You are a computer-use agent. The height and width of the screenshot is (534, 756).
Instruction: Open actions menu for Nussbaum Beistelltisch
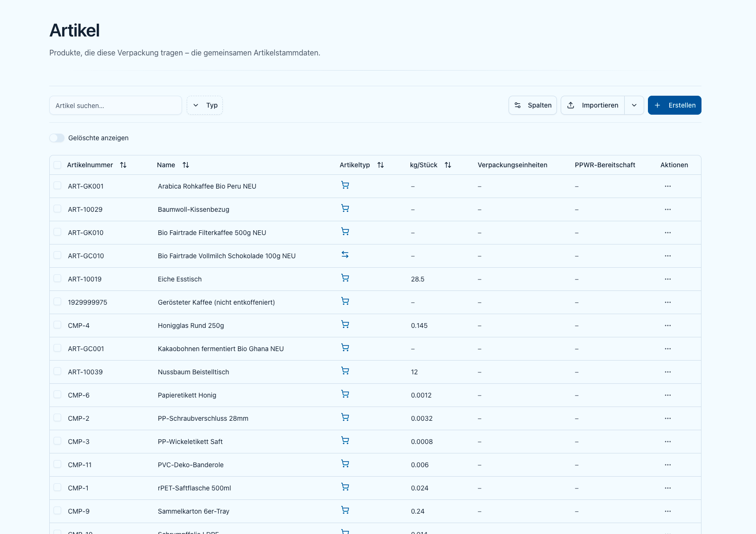[668, 372]
